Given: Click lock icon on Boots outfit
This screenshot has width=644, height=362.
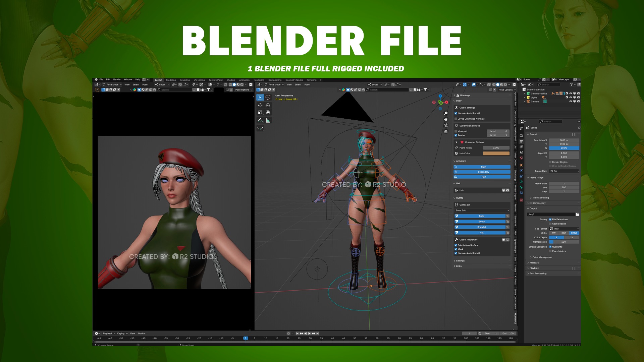Looking at the screenshot, I should (508, 222).
